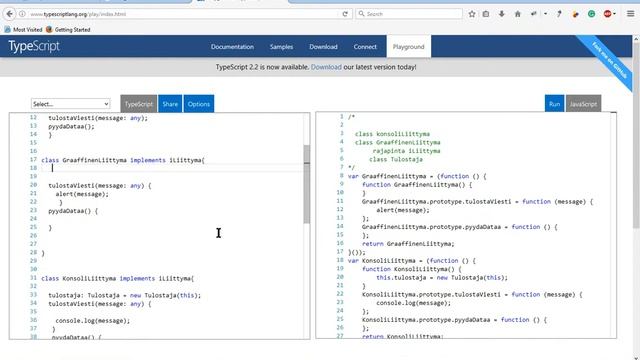Click pyydaDataa(); on line 13
640x360 pixels.
pyautogui.click(x=71, y=127)
